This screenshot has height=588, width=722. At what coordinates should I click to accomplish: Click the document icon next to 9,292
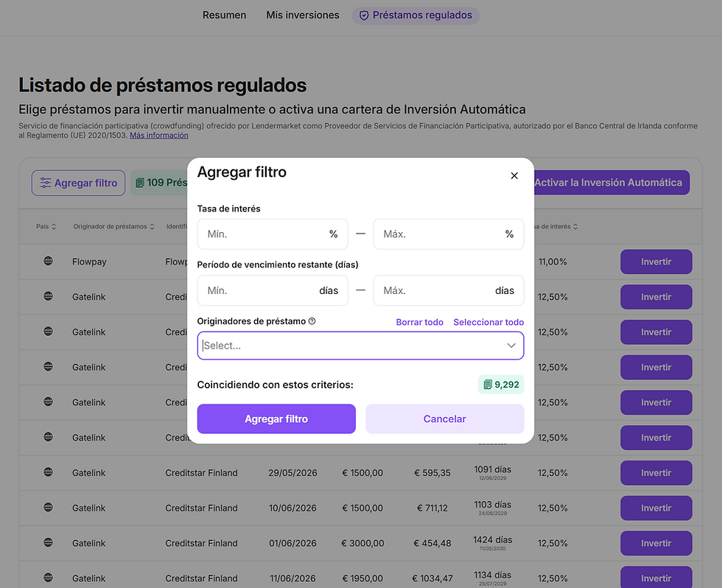pyautogui.click(x=488, y=385)
